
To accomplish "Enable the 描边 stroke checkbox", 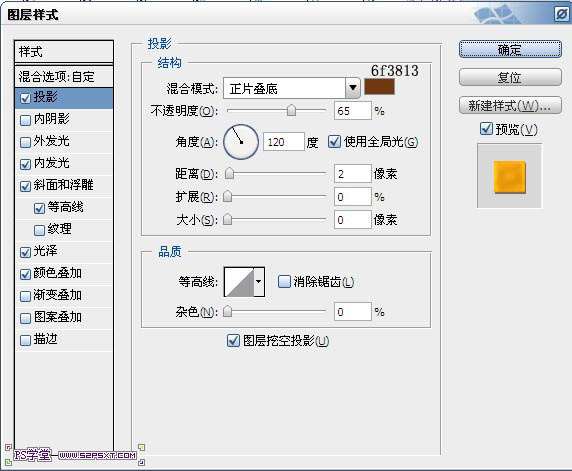I will (x=25, y=340).
